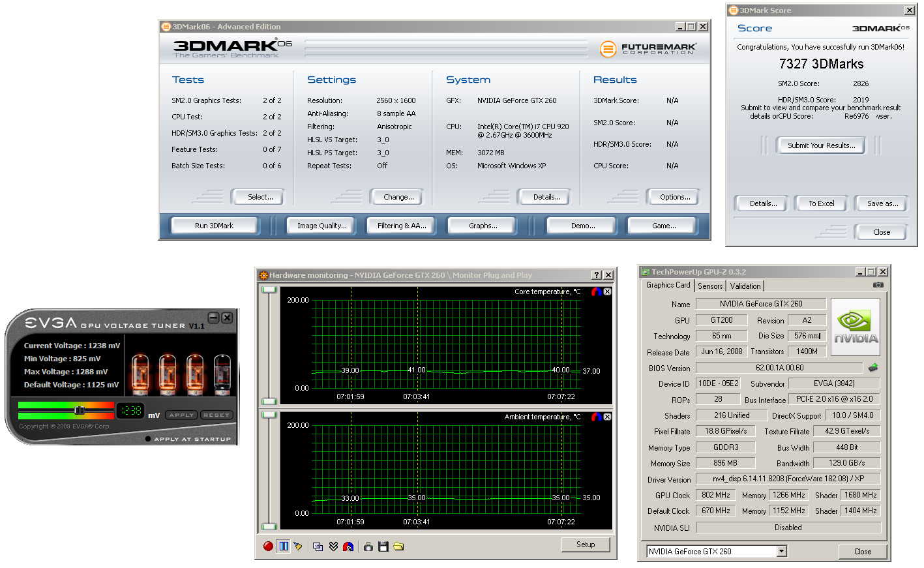The image size is (924, 568).
Task: Detach the hardware monitoring window with the windows icon
Action: point(318,546)
